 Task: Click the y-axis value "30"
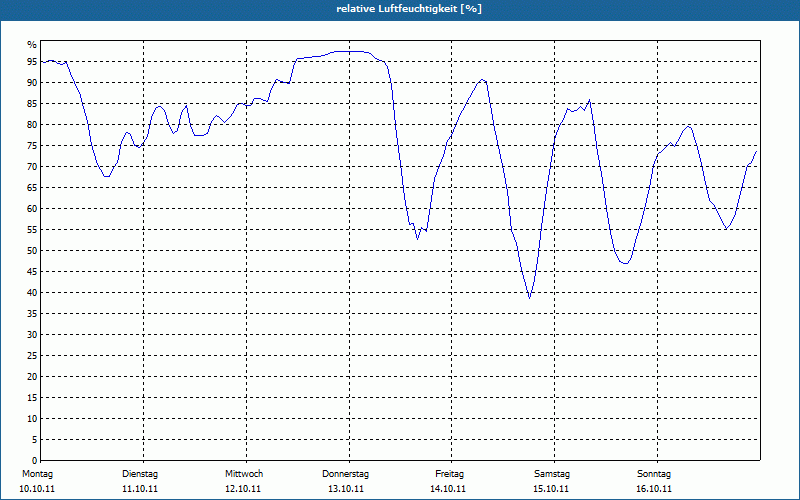(32, 335)
